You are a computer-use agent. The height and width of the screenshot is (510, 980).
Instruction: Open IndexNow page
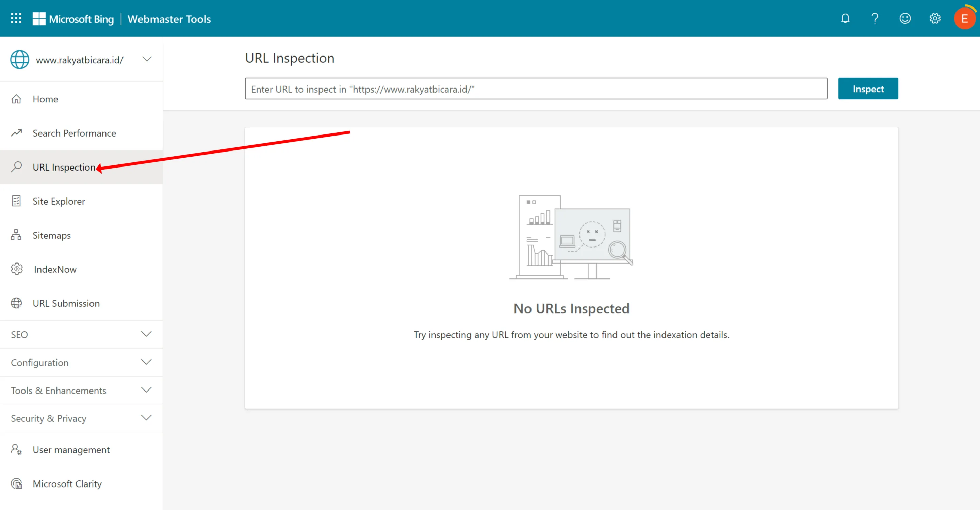coord(81,269)
